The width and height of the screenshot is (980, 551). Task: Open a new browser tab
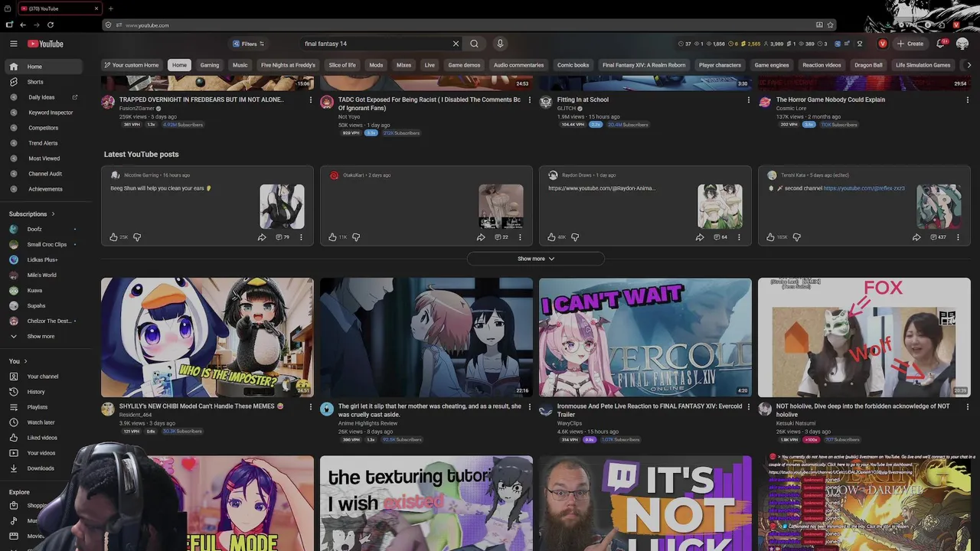111,8
